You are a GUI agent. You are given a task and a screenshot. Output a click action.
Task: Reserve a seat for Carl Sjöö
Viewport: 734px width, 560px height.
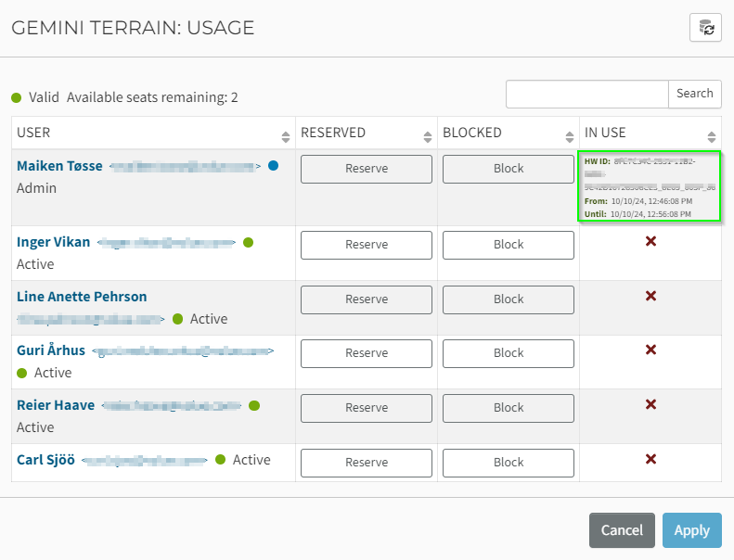tap(367, 464)
